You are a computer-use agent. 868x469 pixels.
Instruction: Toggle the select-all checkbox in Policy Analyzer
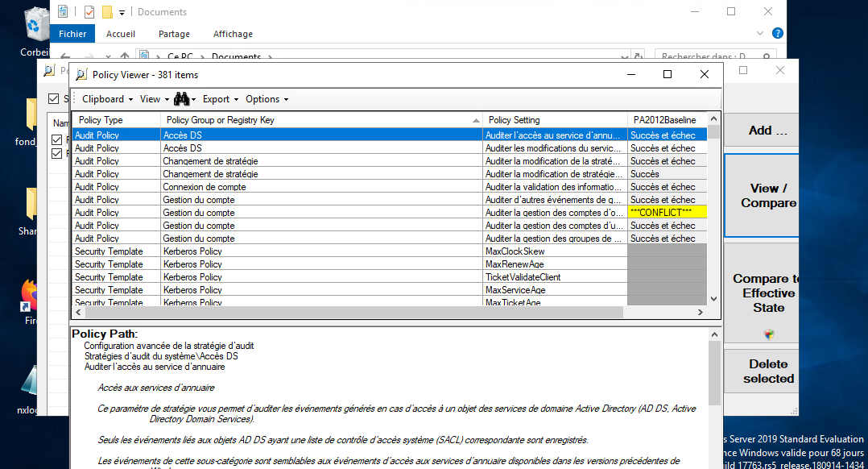(55, 99)
